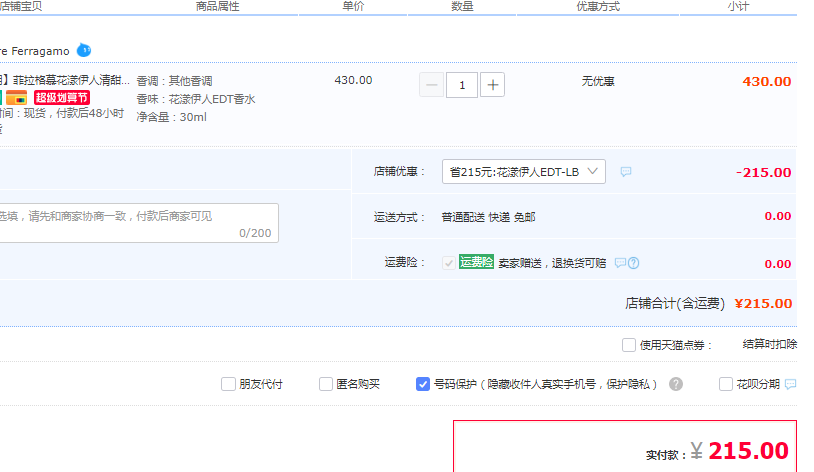Decrease quantity with the minus button
The width and height of the screenshot is (814, 472).
coord(431,85)
